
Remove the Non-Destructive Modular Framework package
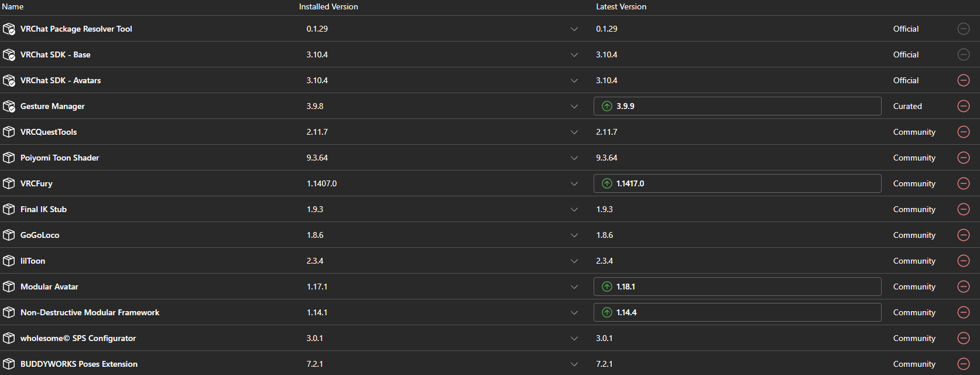tap(964, 312)
